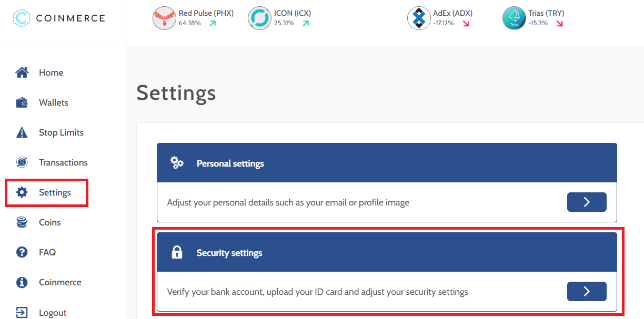Viewport: 644px width, 319px height.
Task: Click the Red Pulse (PHX) coin icon
Action: (164, 18)
